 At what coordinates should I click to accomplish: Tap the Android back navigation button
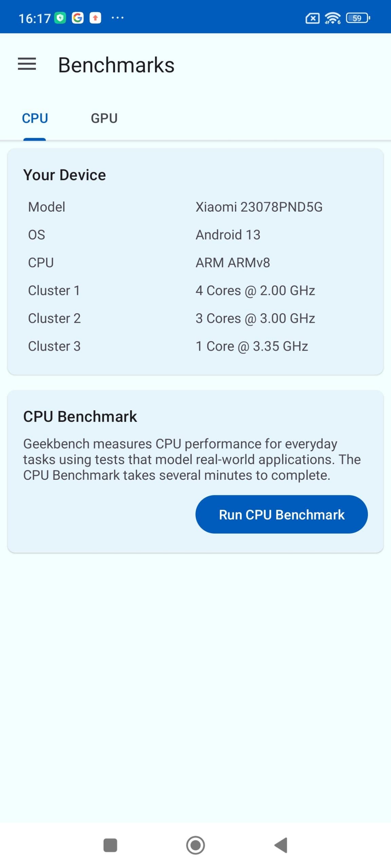pos(281,845)
